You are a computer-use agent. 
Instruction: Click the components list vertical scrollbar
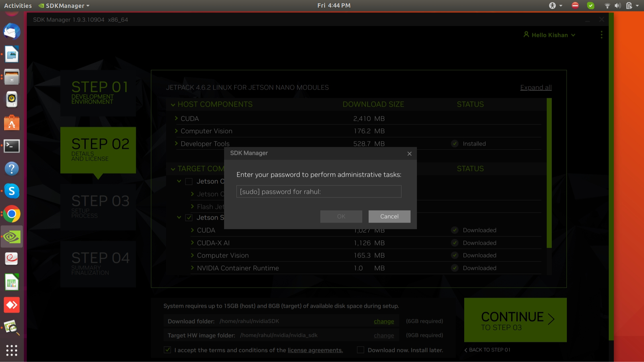[549, 173]
